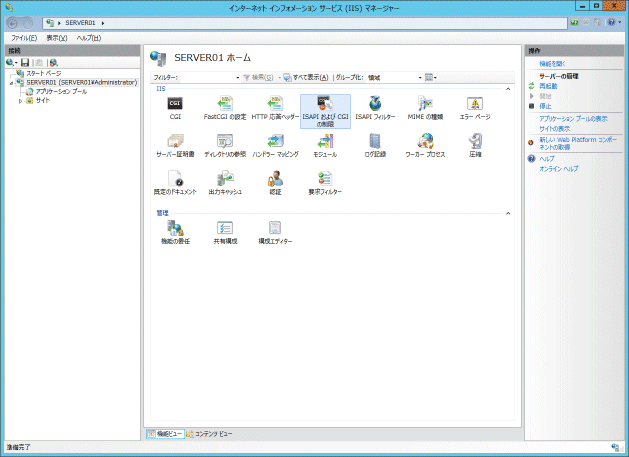
Task: Open FastCGI の設定 settings icon
Action: pos(225,104)
